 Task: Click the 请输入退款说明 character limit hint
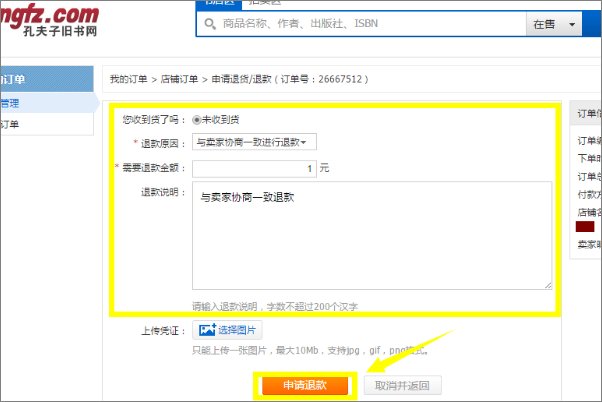pos(275,306)
